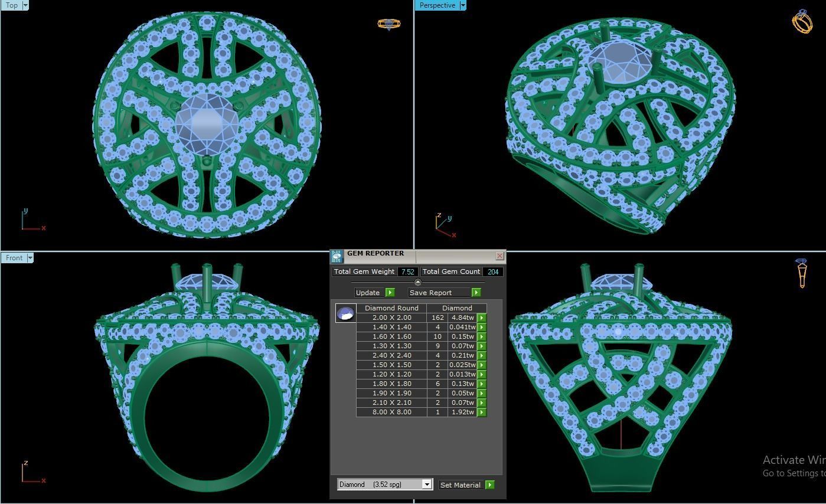826x504 pixels.
Task: Click the green arrow beside Save Report
Action: (476, 292)
